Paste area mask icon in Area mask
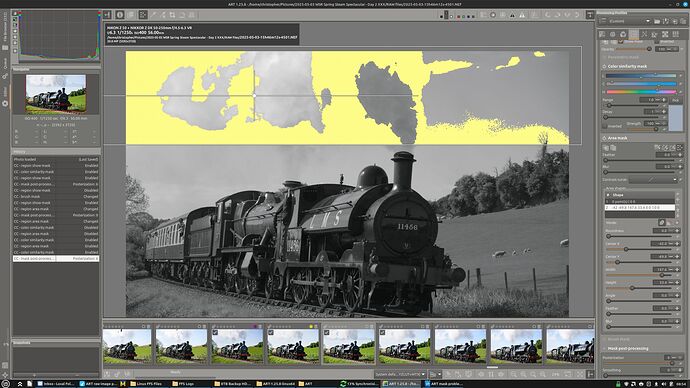This screenshot has height=388, width=690. coord(613,148)
